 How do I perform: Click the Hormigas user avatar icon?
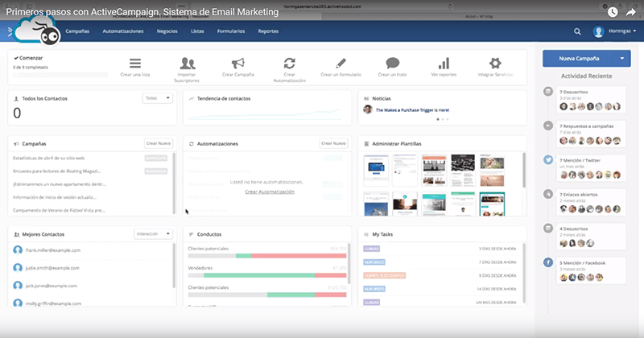598,31
